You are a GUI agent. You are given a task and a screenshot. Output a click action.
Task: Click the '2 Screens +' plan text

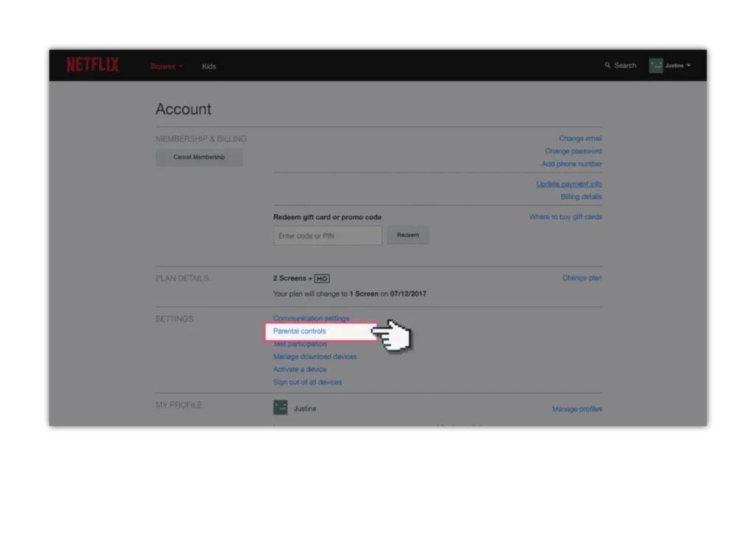tap(292, 278)
